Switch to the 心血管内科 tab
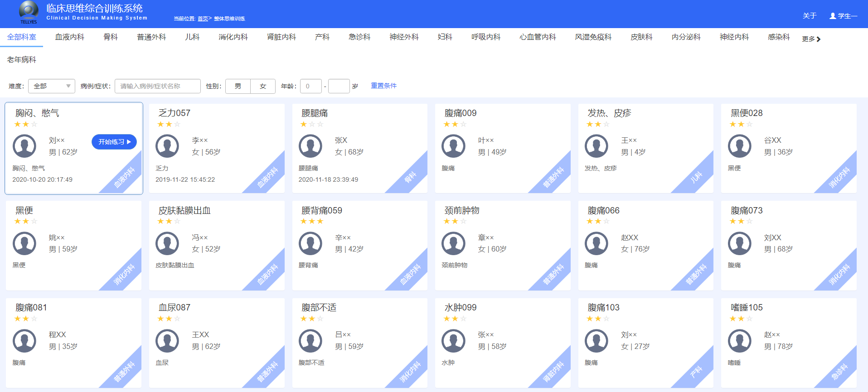This screenshot has height=392, width=868. point(538,37)
